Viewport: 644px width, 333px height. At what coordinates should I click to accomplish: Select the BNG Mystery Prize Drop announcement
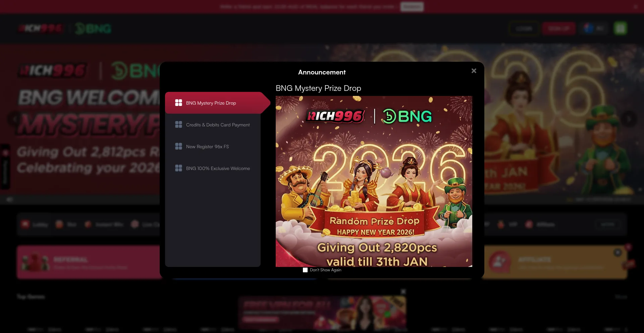click(x=211, y=103)
